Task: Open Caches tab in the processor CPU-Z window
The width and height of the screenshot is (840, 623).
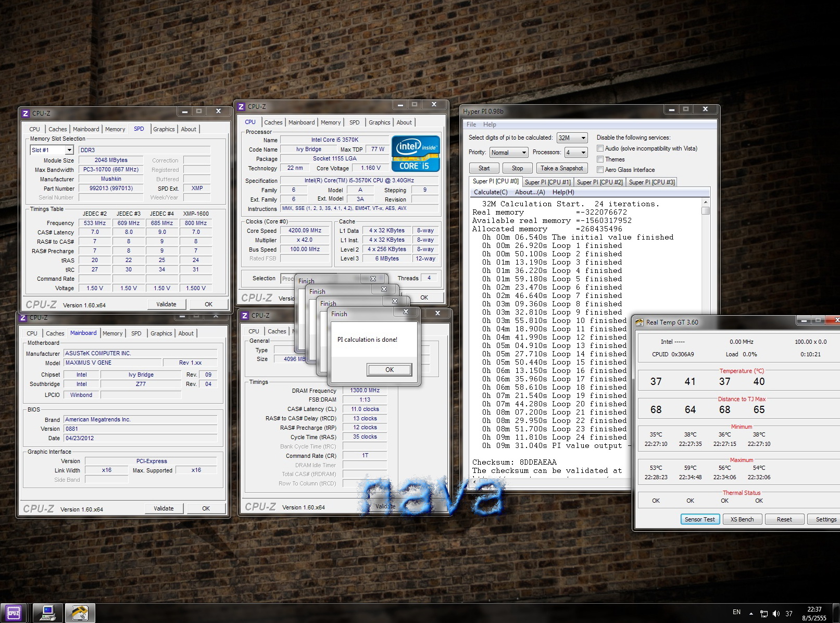Action: [273, 122]
